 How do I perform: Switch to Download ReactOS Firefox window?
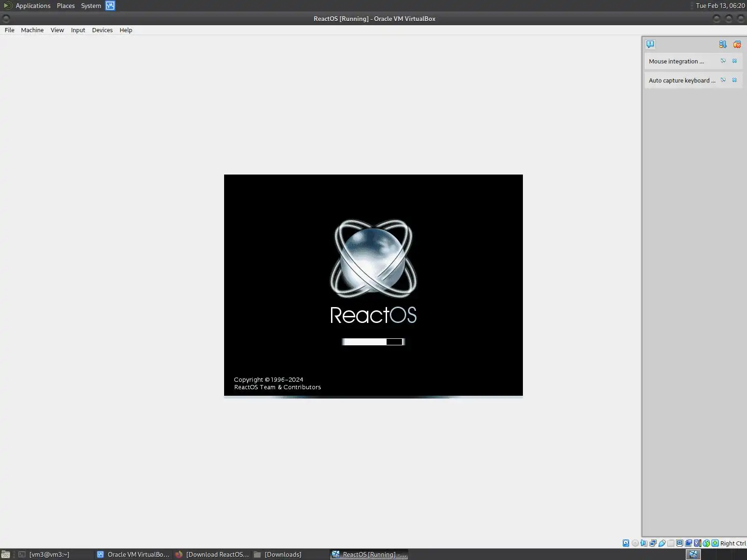point(212,554)
